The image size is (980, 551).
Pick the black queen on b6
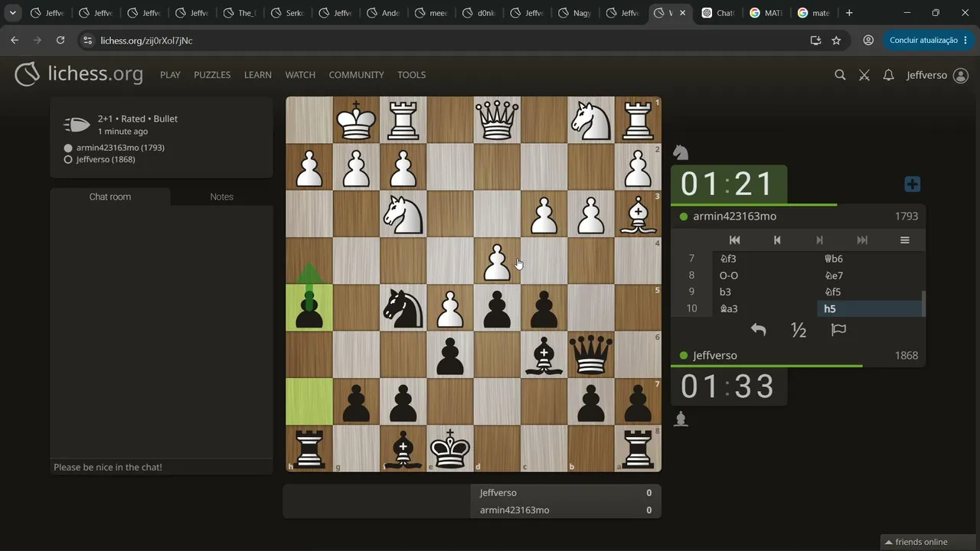(591, 354)
